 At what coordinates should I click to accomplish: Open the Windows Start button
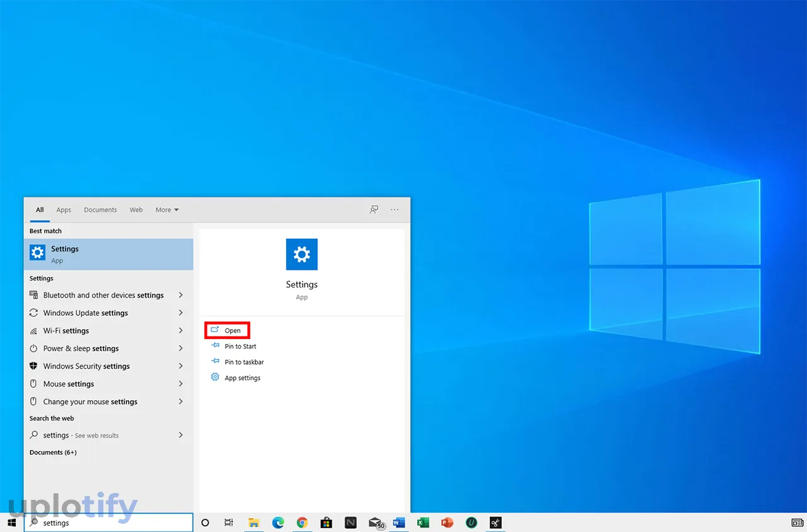(11, 523)
